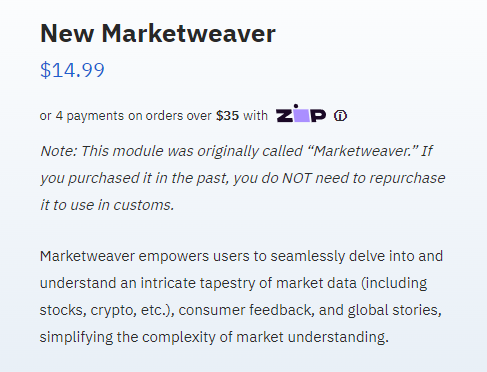Click the info icon beside Zip logo
The height and width of the screenshot is (372, 487).
(340, 116)
